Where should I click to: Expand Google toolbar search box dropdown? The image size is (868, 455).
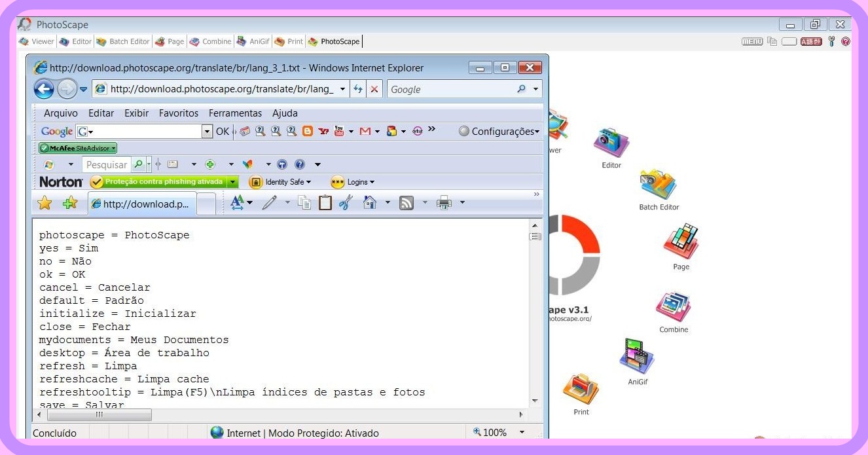(208, 131)
